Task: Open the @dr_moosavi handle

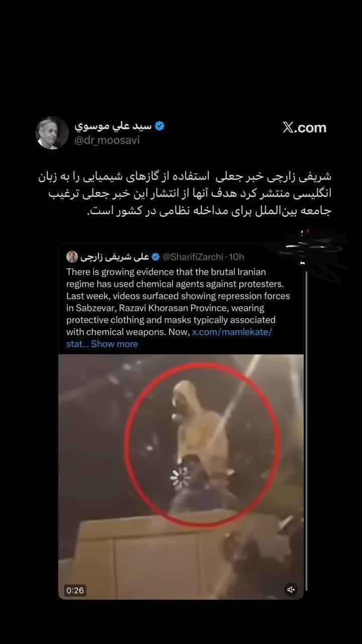Action: point(107,140)
